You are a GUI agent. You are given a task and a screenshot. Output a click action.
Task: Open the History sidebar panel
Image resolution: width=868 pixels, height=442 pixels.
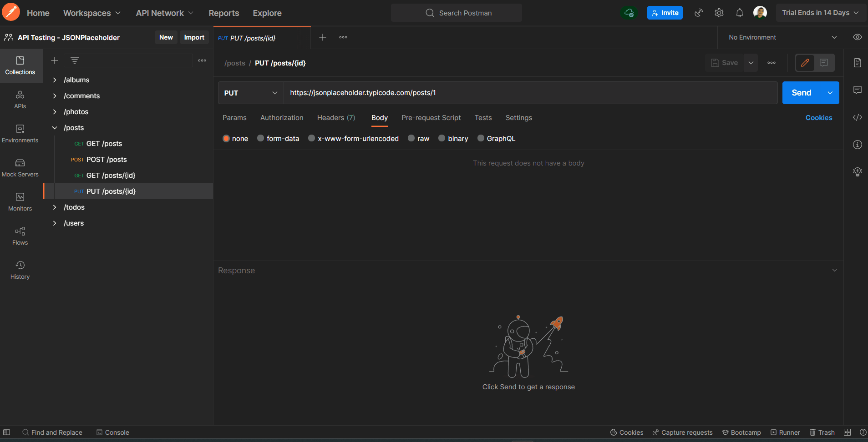tap(20, 271)
